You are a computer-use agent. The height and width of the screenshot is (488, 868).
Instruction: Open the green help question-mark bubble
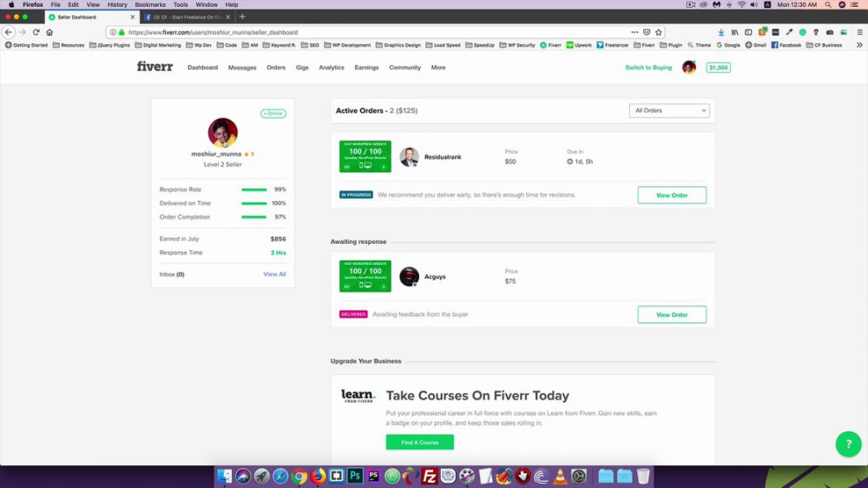[848, 444]
